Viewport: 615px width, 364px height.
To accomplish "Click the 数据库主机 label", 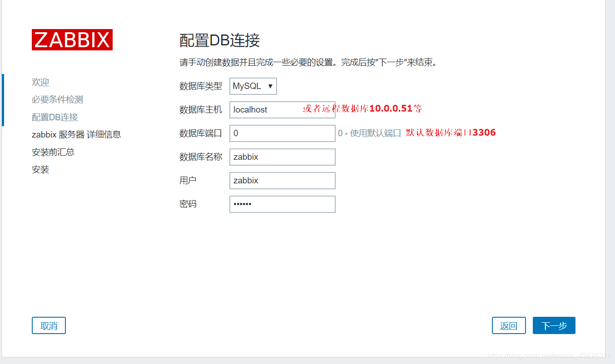I will click(x=201, y=110).
